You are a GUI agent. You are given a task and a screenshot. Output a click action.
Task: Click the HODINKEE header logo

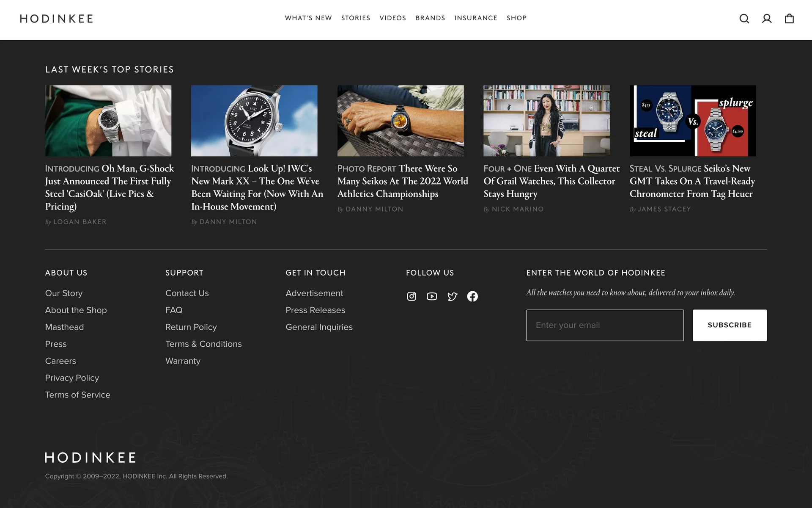pos(57,19)
